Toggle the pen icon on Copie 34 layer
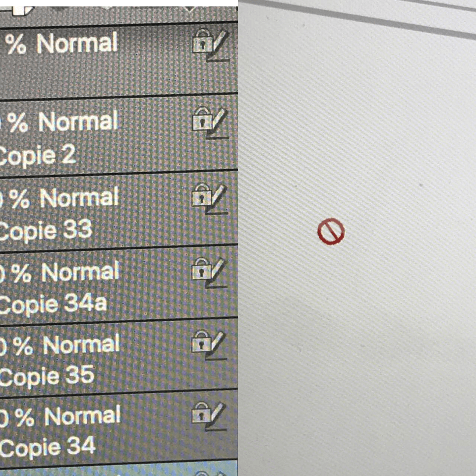 (x=217, y=417)
